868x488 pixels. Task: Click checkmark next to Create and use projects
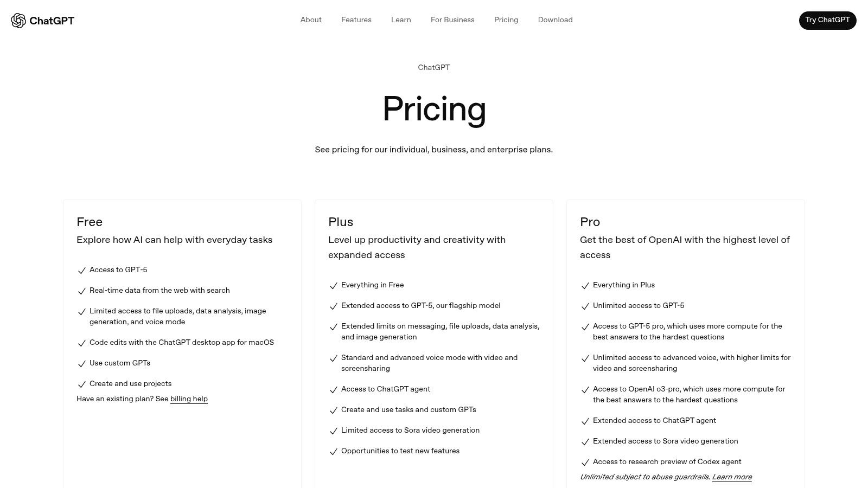click(82, 384)
